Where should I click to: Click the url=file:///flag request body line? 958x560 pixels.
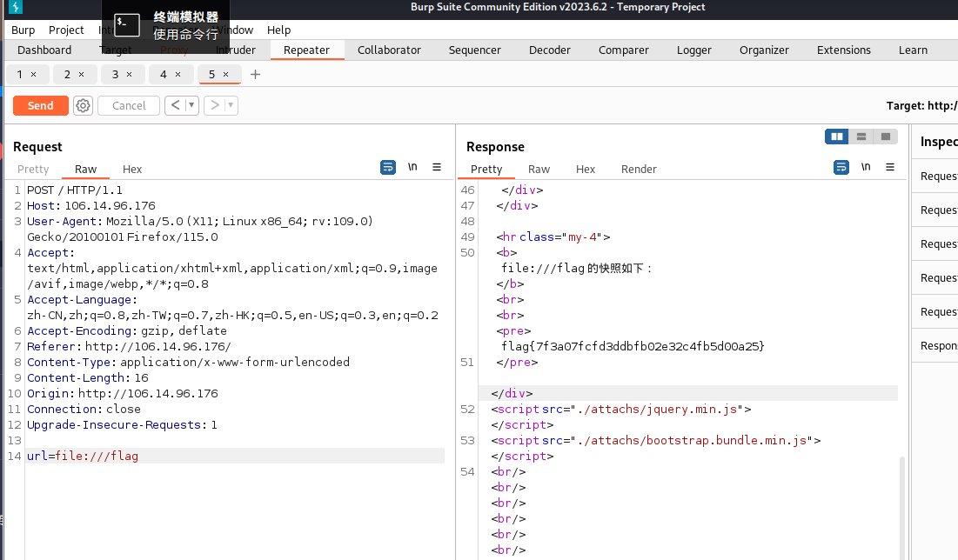[235, 457]
